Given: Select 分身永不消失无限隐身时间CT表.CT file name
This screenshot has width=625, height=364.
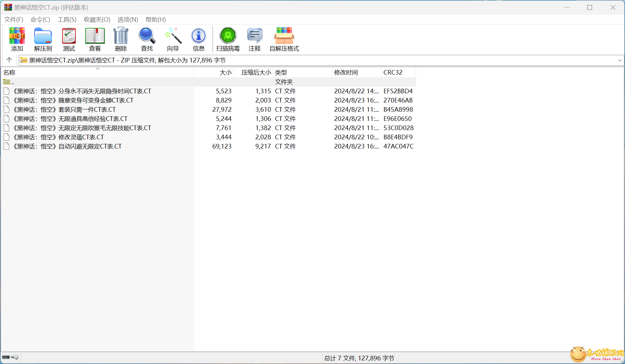Looking at the screenshot, I should pyautogui.click(x=81, y=91).
